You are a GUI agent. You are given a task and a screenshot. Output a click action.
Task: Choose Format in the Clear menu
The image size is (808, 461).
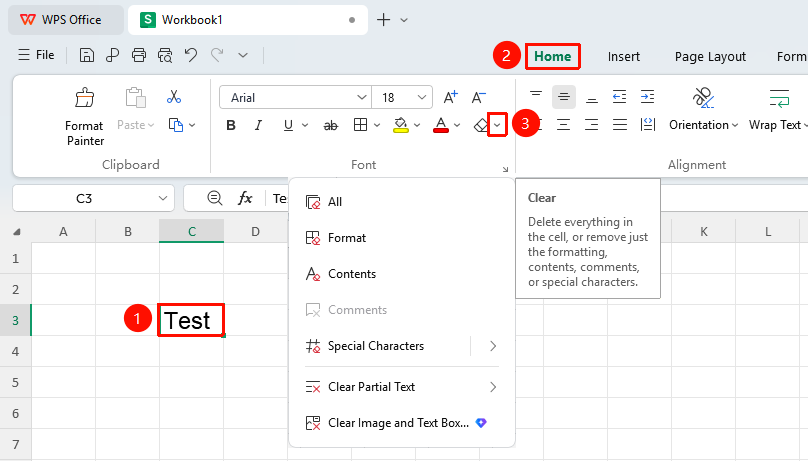point(402,238)
